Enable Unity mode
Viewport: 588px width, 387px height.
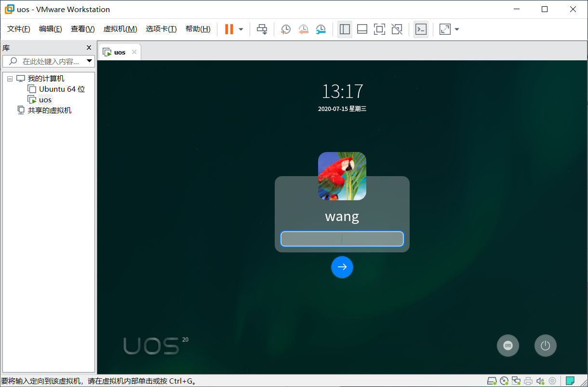coord(397,29)
